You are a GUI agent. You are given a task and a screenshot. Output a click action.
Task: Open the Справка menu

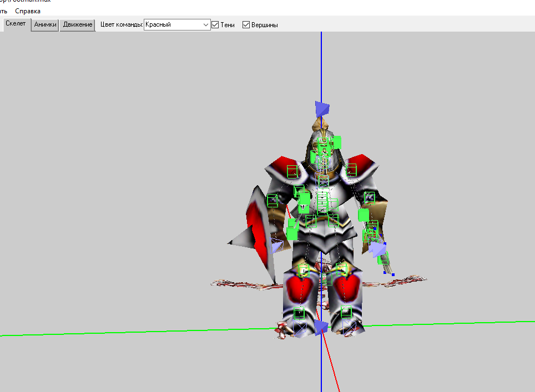point(28,11)
